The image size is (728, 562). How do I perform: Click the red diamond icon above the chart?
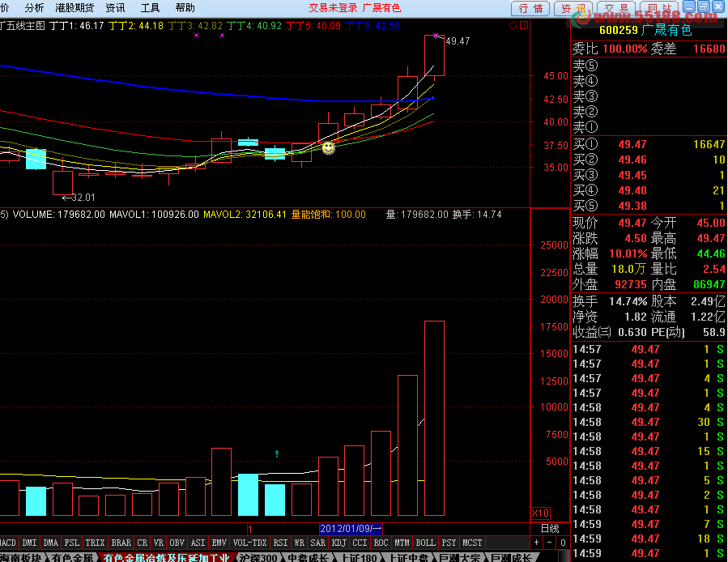point(513,25)
